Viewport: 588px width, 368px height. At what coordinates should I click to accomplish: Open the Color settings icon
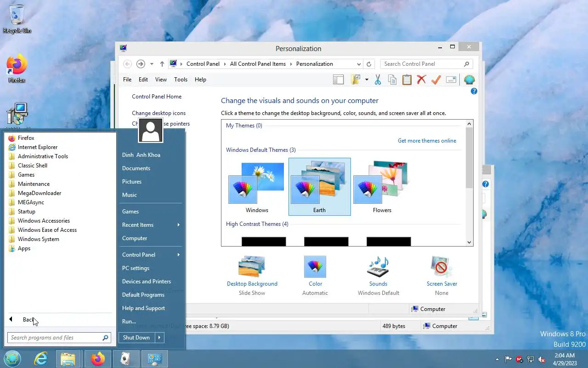point(315,267)
